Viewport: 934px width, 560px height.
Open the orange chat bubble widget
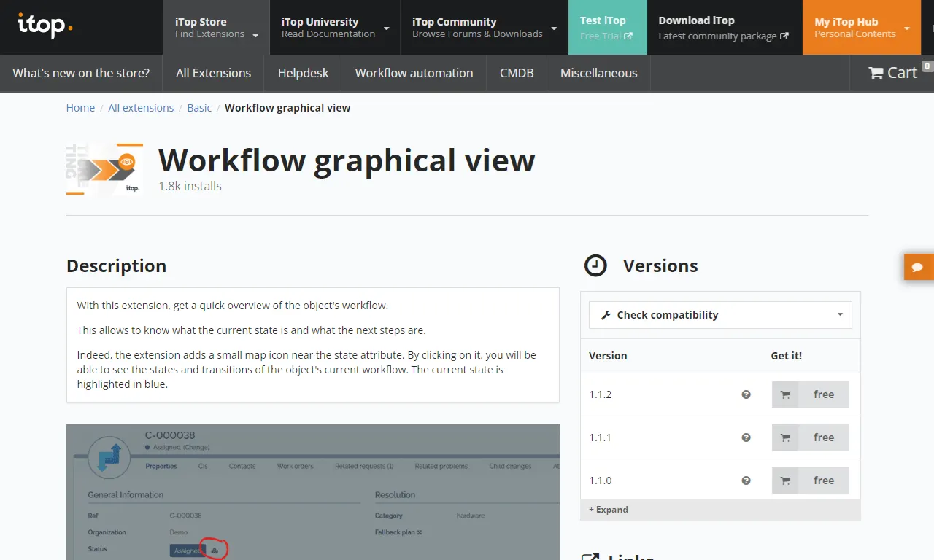point(918,267)
